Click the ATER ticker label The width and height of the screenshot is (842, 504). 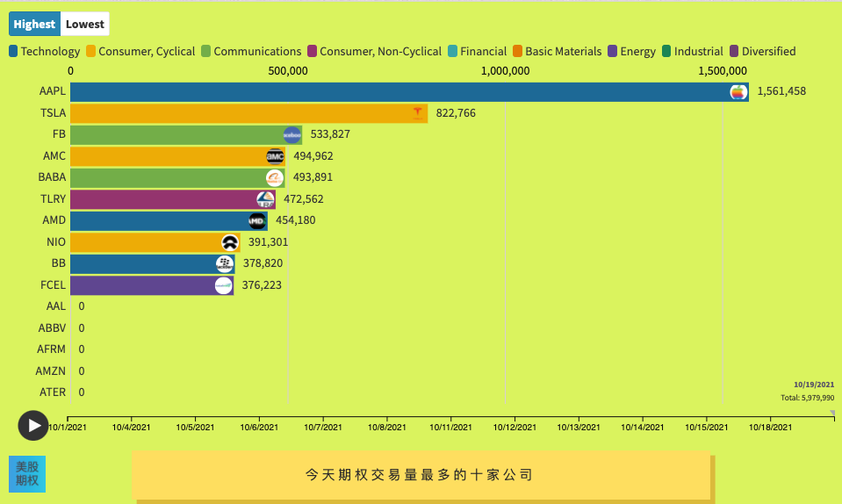pyautogui.click(x=53, y=392)
